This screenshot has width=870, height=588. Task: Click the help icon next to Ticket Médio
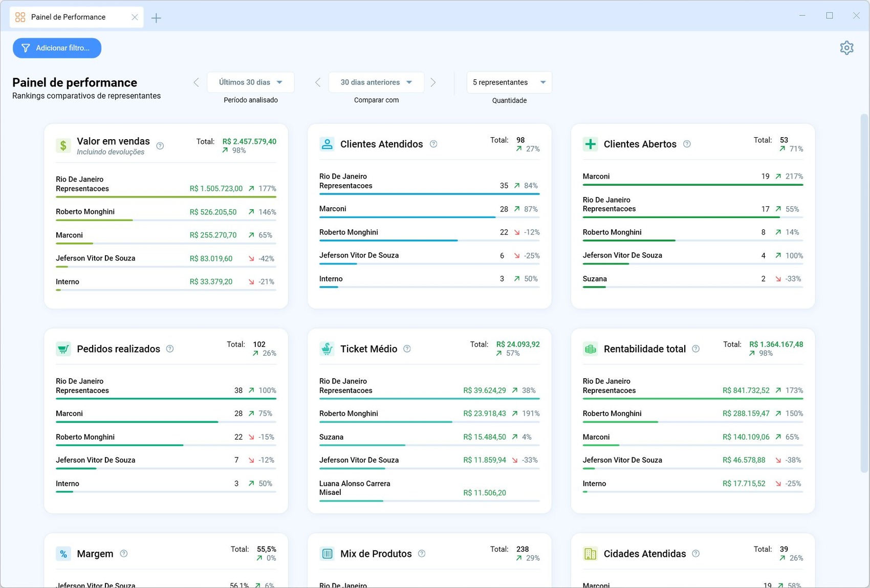[407, 349]
